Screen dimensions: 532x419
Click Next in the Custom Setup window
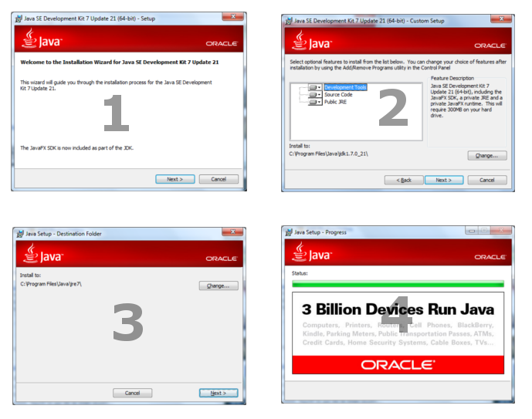[444, 180]
